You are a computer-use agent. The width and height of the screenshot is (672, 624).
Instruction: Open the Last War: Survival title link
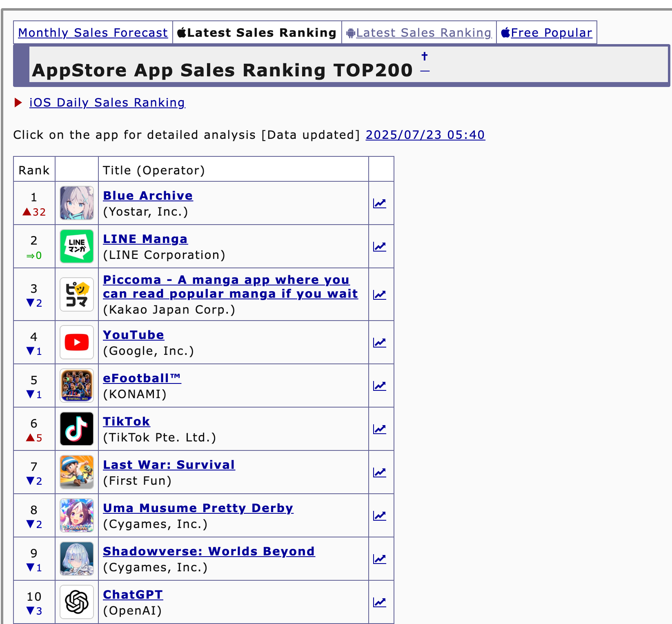point(169,465)
